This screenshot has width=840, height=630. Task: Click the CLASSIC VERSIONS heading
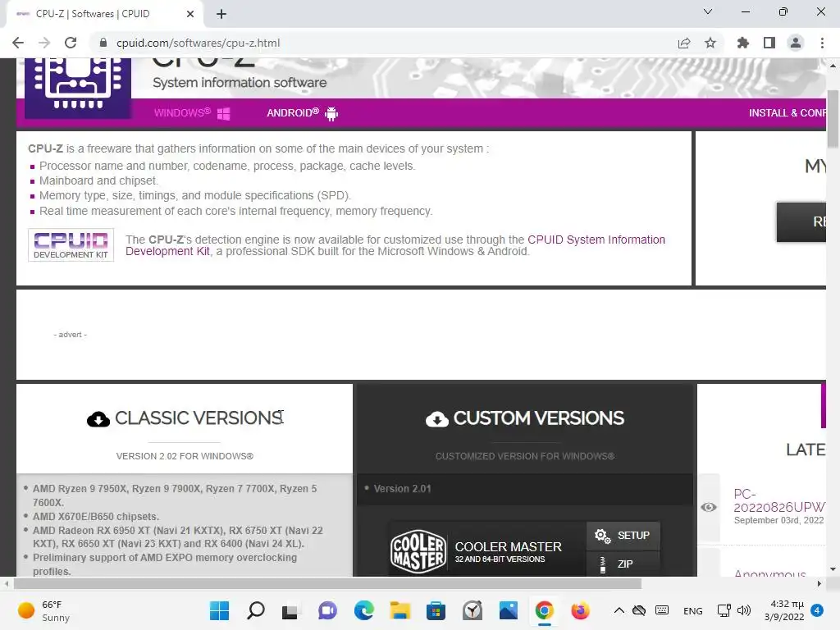199,418
